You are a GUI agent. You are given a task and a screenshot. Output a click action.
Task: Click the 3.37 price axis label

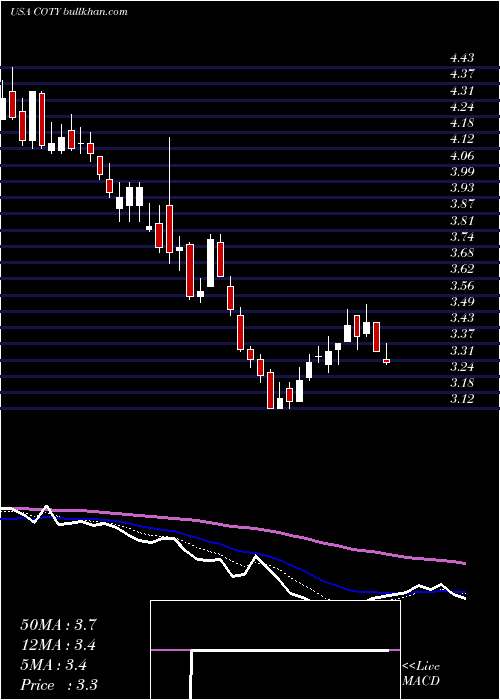tap(462, 333)
